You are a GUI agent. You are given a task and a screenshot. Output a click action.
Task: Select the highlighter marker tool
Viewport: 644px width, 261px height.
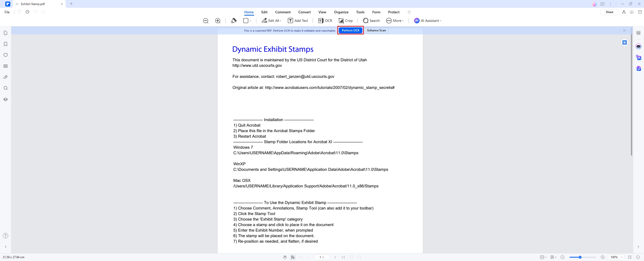234,21
